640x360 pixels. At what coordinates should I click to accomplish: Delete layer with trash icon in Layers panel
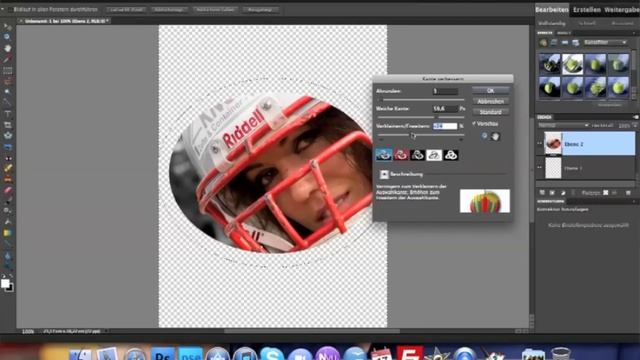coord(628,193)
